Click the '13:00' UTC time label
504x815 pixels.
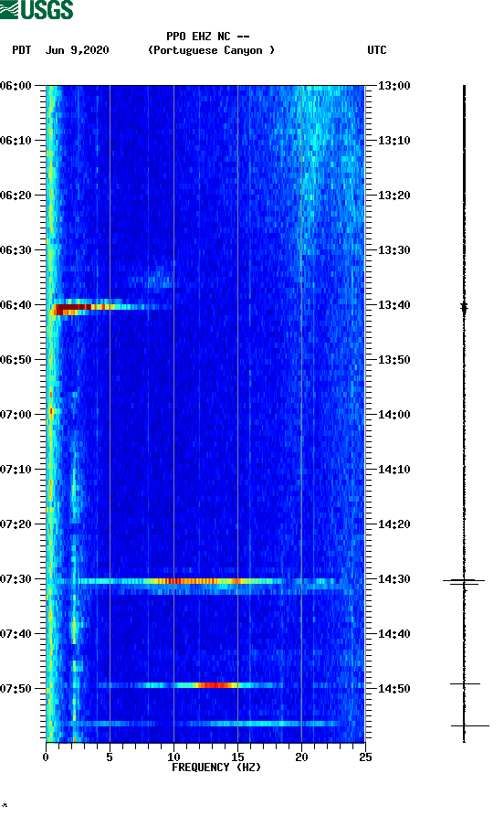(394, 86)
